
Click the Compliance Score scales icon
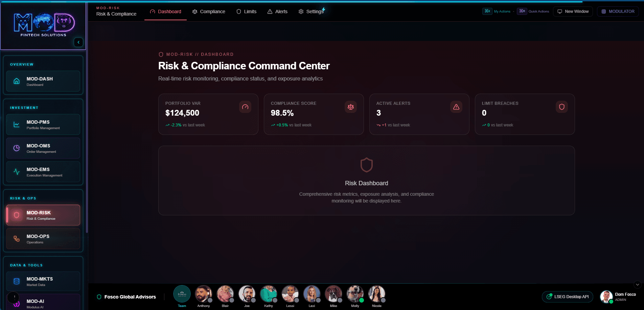pyautogui.click(x=351, y=107)
